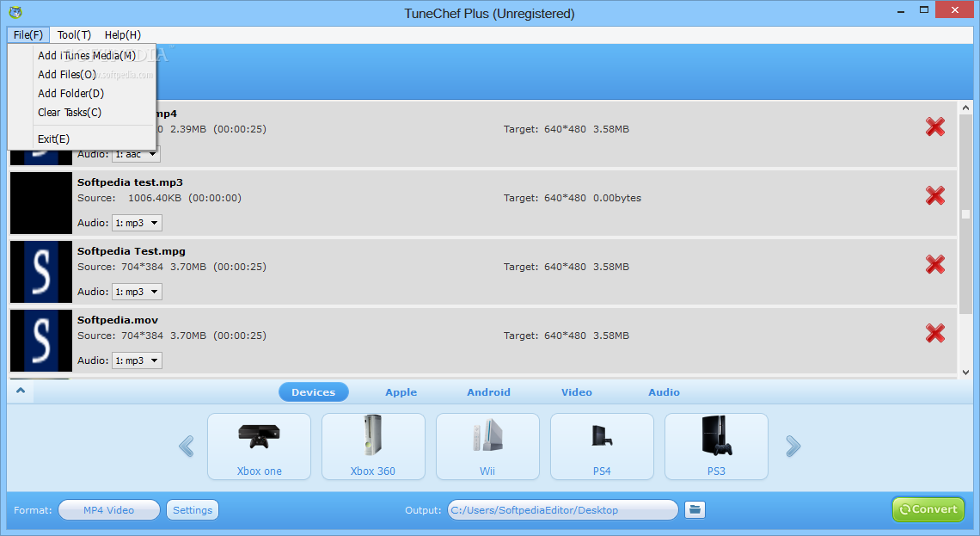Select the Softpedia Test.mpg file name
This screenshot has height=536, width=980.
pyautogui.click(x=132, y=251)
